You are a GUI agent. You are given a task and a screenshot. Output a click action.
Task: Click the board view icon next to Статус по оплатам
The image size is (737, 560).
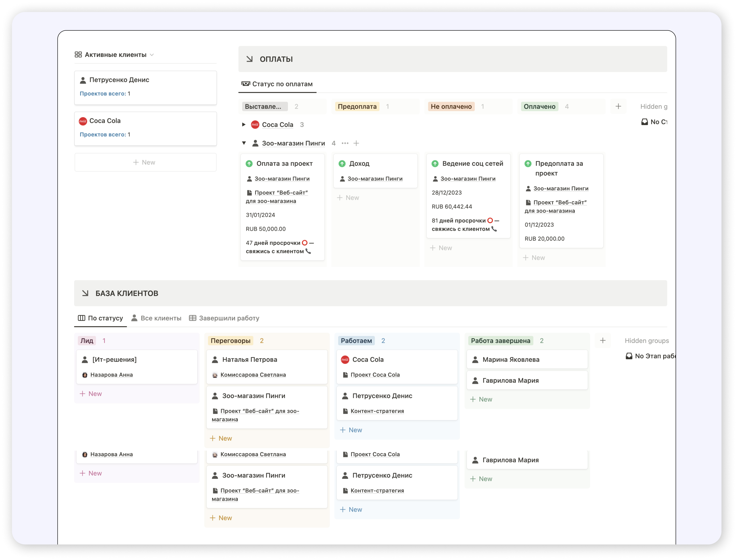[246, 84]
